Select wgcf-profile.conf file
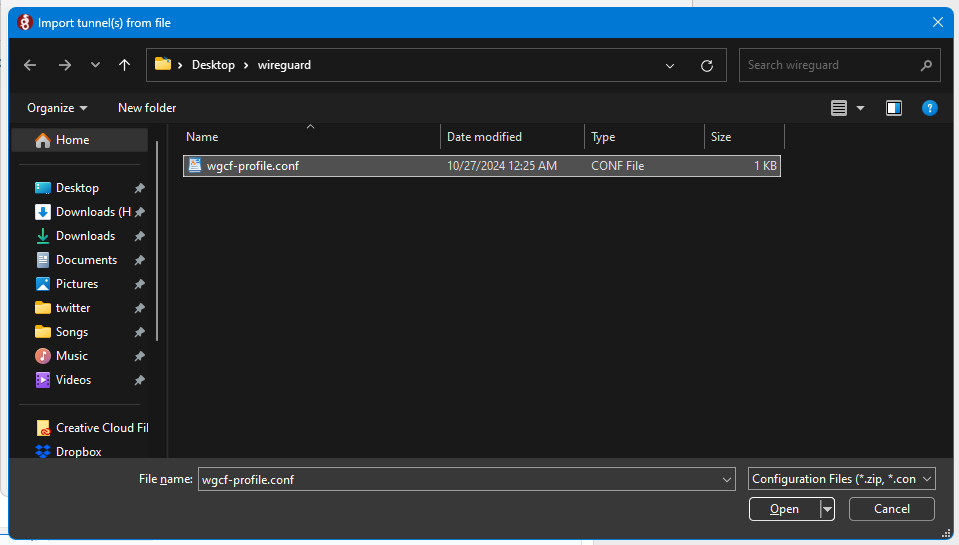Image resolution: width=959 pixels, height=545 pixels. [x=482, y=166]
